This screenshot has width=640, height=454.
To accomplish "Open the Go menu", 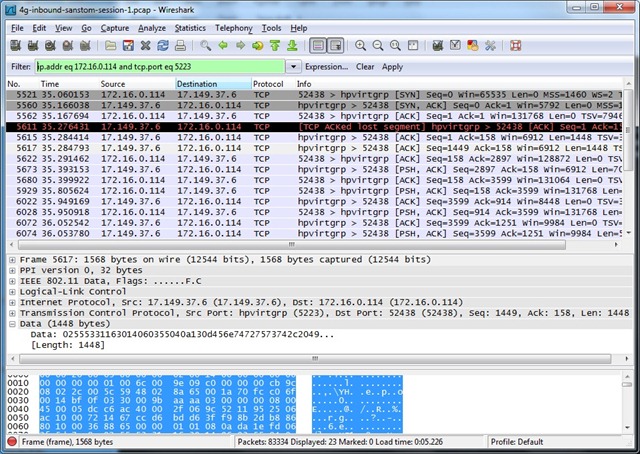I will pos(86,28).
